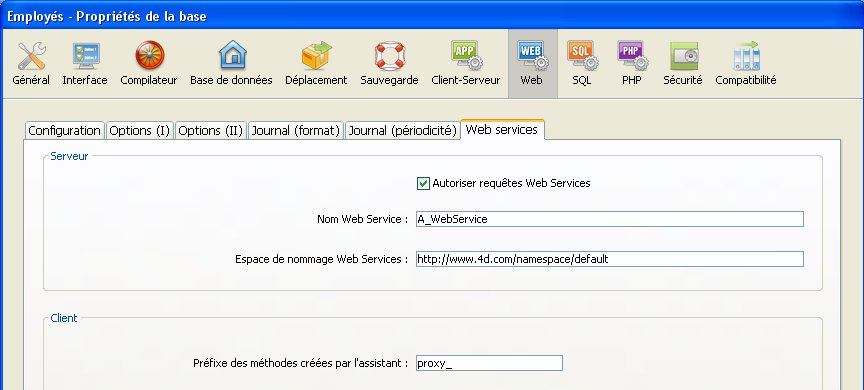Open the Client-Serveur APP icon
The image size is (864, 390).
pos(466,55)
